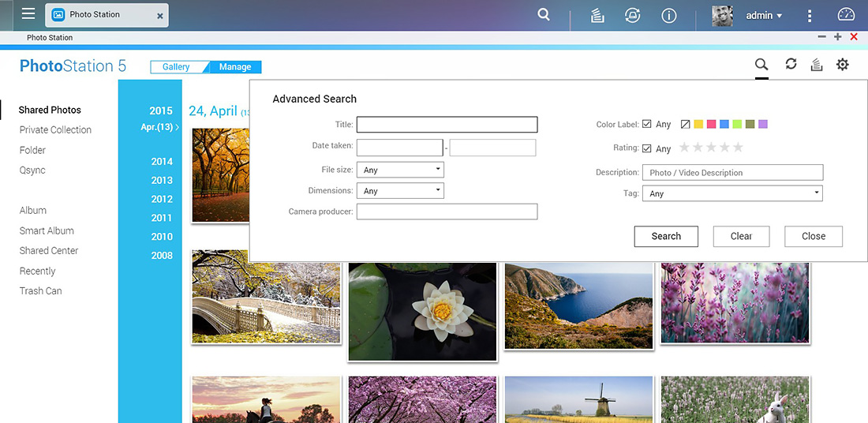
Task: Click the QTS top bar search icon
Action: (544, 15)
